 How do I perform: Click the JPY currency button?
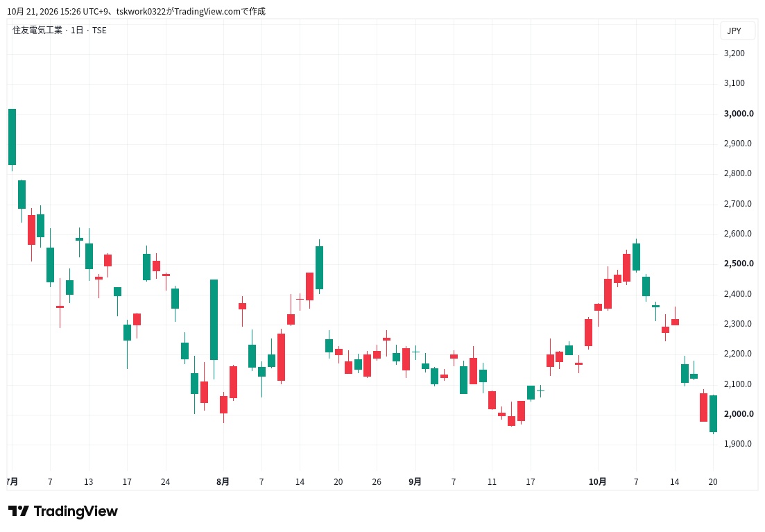pyautogui.click(x=737, y=31)
